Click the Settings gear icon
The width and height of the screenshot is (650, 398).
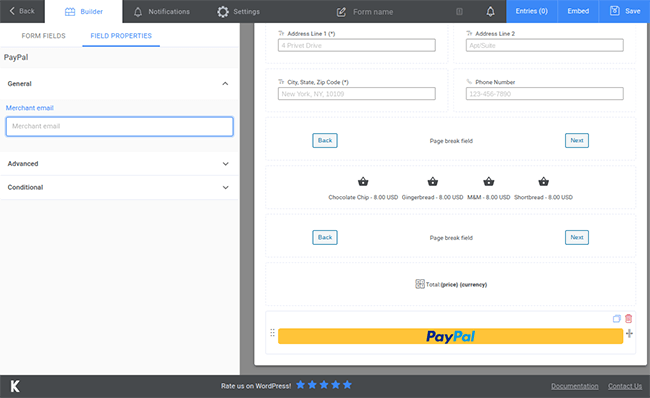223,12
